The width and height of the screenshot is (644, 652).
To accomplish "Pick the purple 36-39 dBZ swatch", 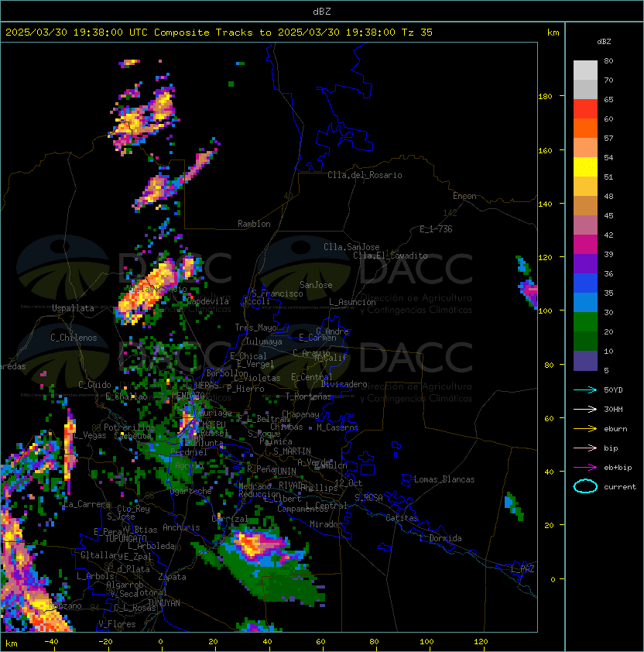I will 585,264.
